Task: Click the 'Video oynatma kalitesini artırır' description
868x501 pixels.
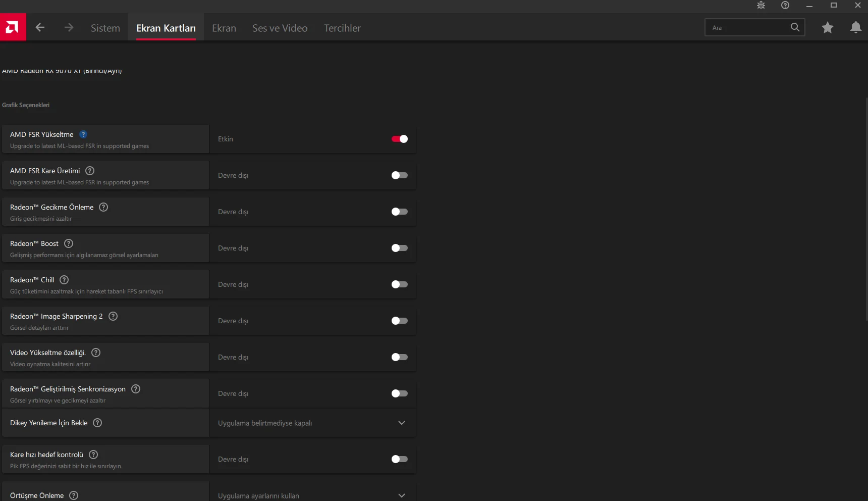Action: click(x=50, y=364)
